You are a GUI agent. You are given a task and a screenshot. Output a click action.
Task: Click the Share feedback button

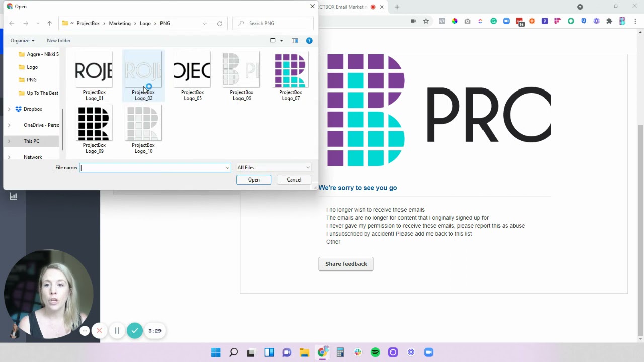tap(346, 264)
